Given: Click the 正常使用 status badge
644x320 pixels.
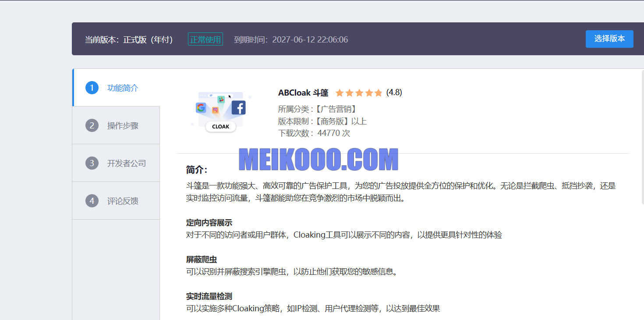Looking at the screenshot, I should pos(205,39).
